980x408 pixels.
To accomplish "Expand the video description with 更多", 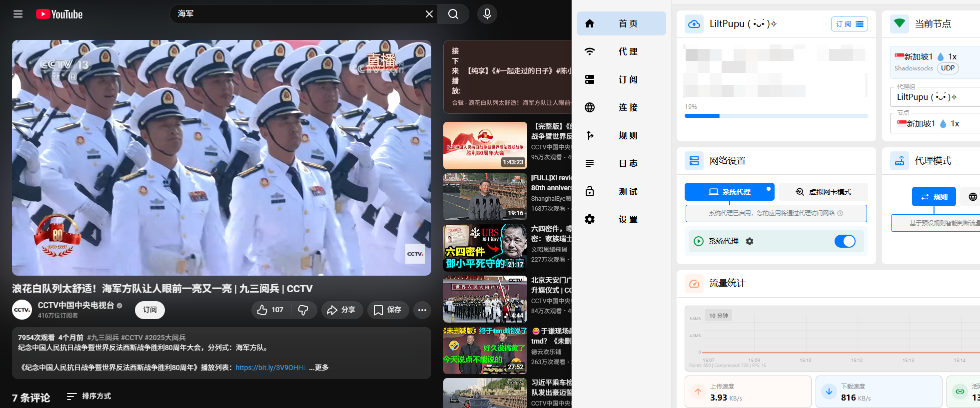I will (x=319, y=368).
